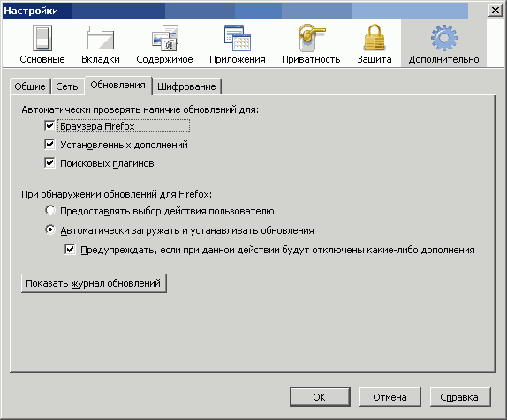This screenshot has height=420, width=507.
Task: Select the Дополнительно gear icon
Action: coord(444,39)
